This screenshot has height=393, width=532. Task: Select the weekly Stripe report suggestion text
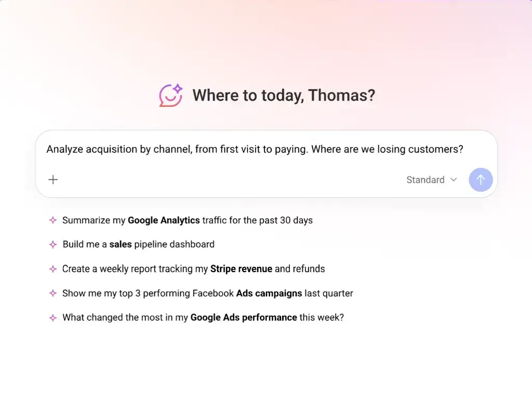click(x=193, y=269)
